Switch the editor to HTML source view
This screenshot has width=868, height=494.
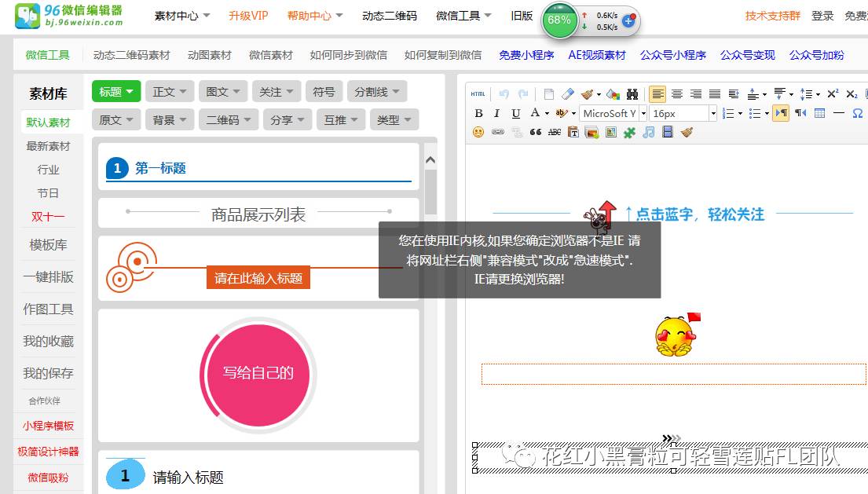478,94
